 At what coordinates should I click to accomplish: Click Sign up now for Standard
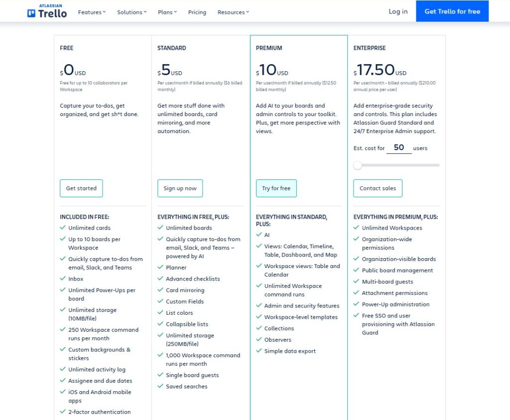[180, 188]
